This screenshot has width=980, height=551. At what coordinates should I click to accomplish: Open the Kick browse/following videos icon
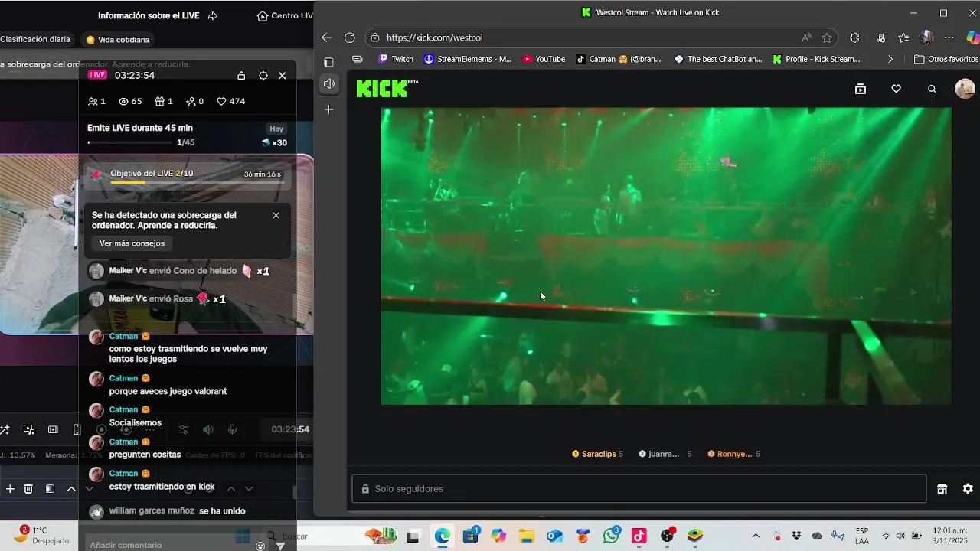coord(861,89)
